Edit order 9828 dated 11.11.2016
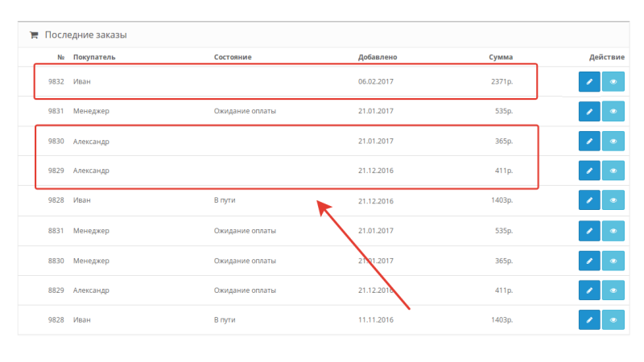644x362 pixels. (x=589, y=319)
